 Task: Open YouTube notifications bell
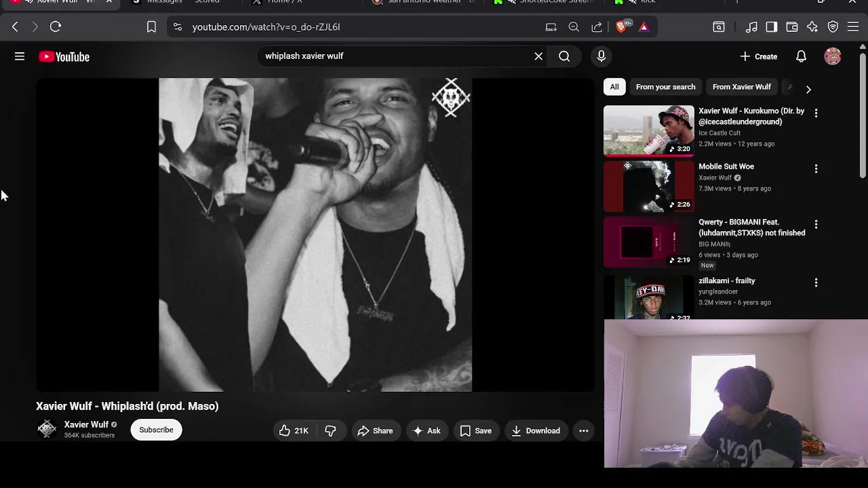click(801, 56)
